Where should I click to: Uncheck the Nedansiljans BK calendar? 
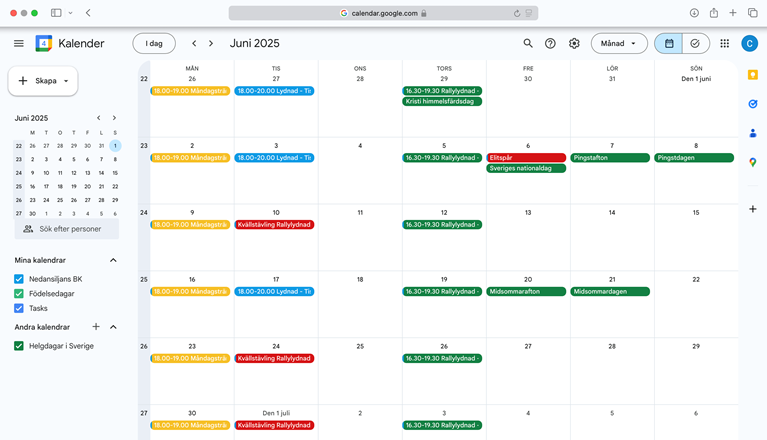(x=19, y=279)
